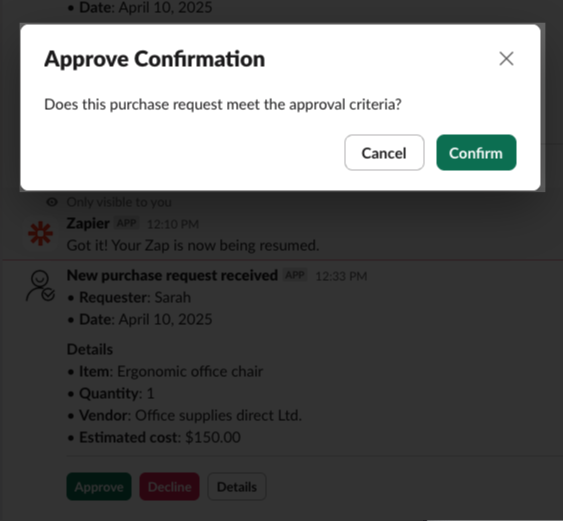
Task: Open Details for the purchase request
Action: (x=237, y=487)
